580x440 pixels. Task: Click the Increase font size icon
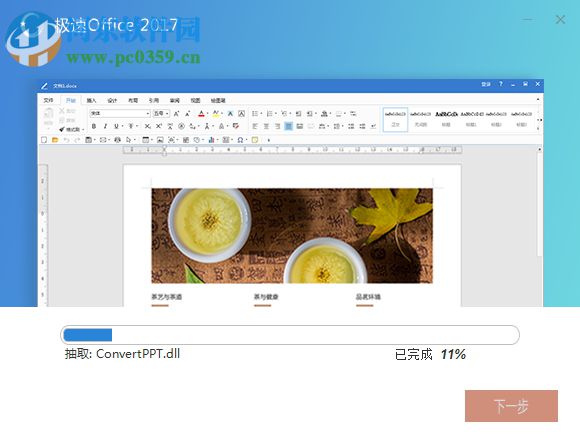tap(176, 114)
